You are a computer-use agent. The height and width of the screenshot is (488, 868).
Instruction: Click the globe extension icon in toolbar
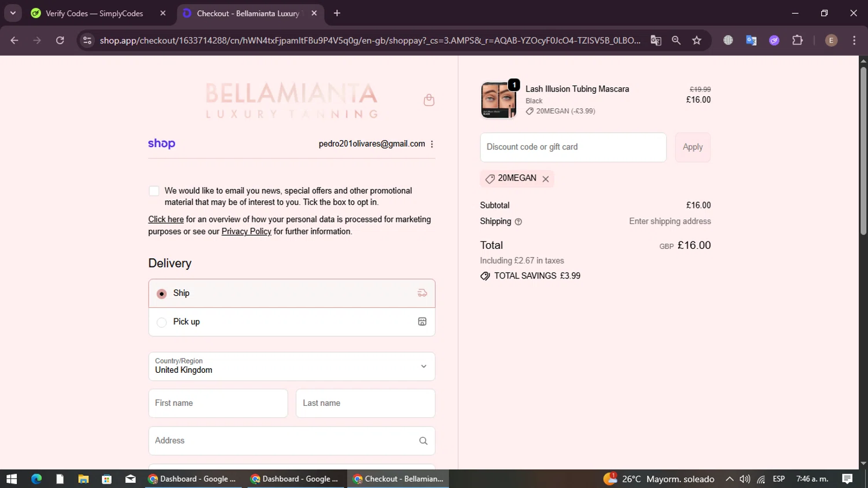[728, 41]
